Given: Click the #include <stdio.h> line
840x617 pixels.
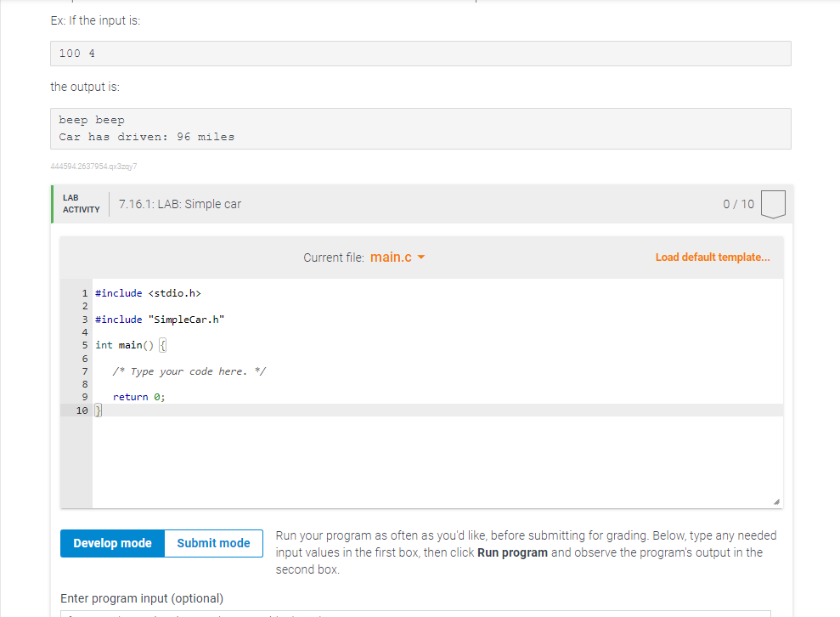Looking at the screenshot, I should click(148, 293).
